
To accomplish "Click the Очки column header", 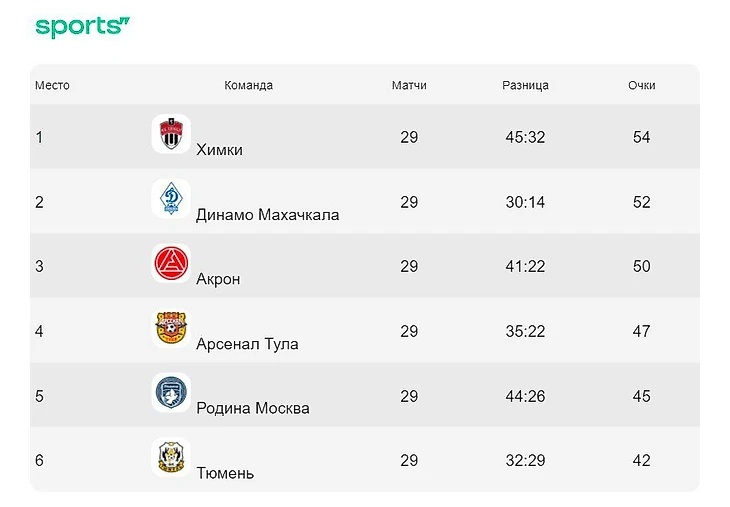I will tap(642, 86).
